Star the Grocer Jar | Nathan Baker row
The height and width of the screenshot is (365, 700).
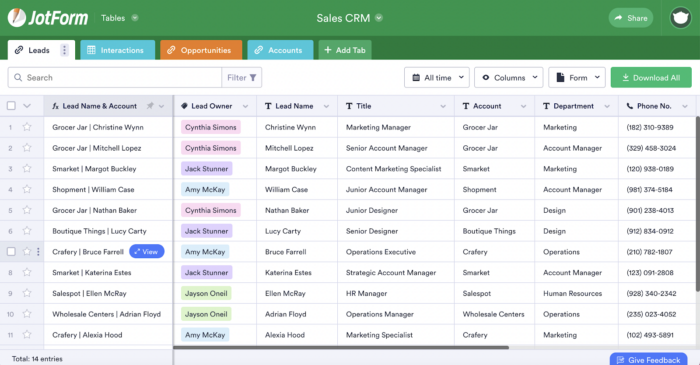[x=27, y=210]
